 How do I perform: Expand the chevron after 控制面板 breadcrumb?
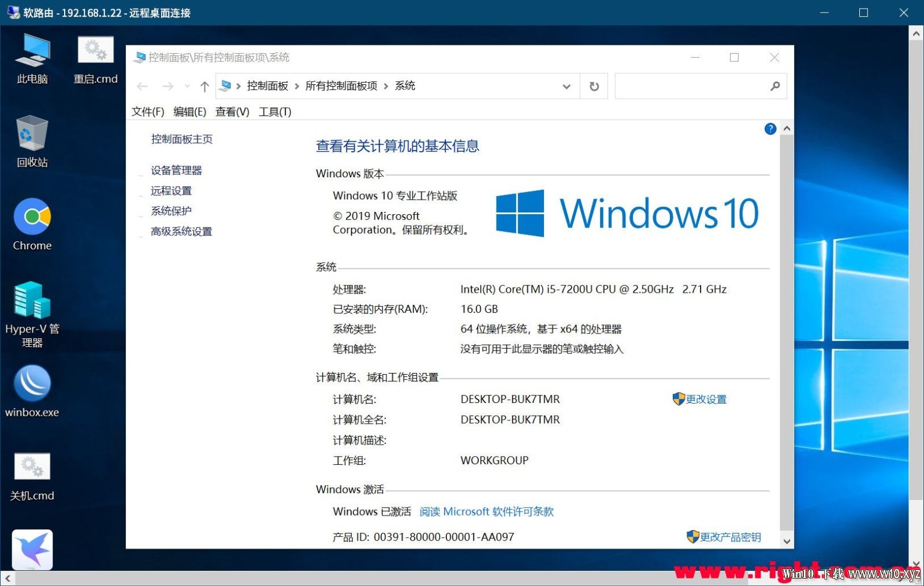297,86
